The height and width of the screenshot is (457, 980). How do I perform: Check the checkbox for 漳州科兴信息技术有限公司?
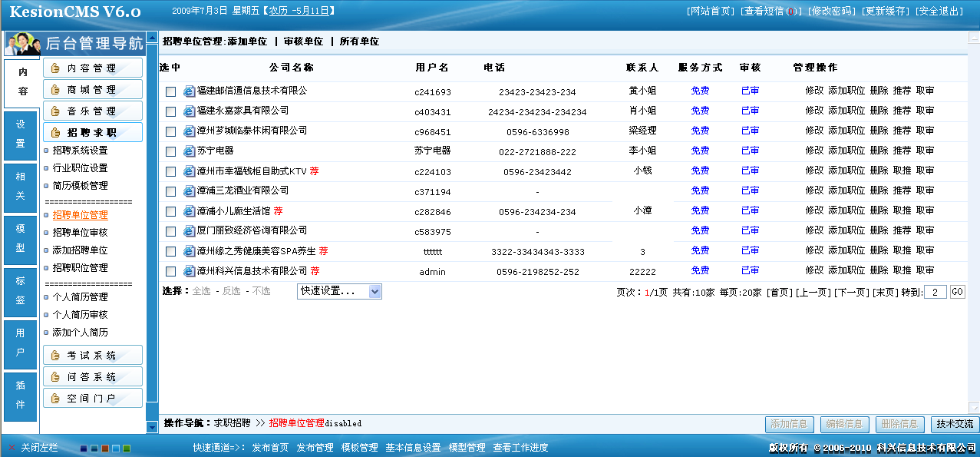pyautogui.click(x=171, y=270)
